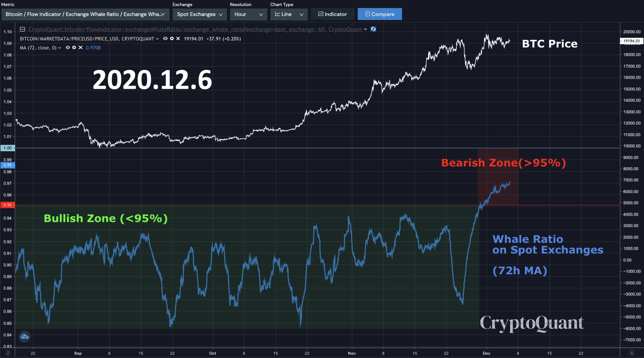
Task: Click the blue Compare button
Action: coord(379,14)
